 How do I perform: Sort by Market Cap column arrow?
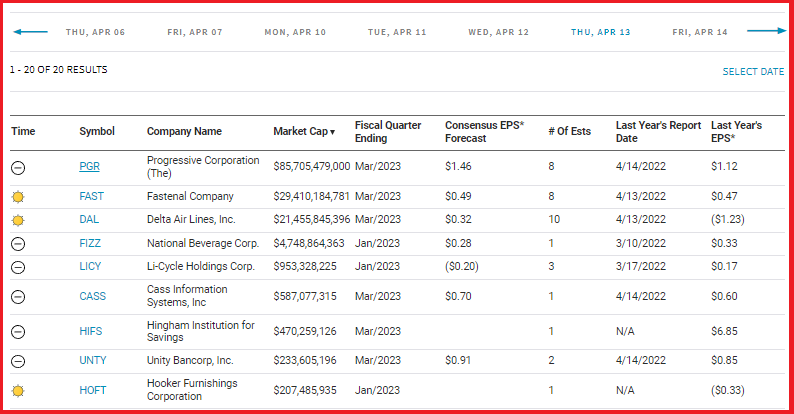(332, 132)
